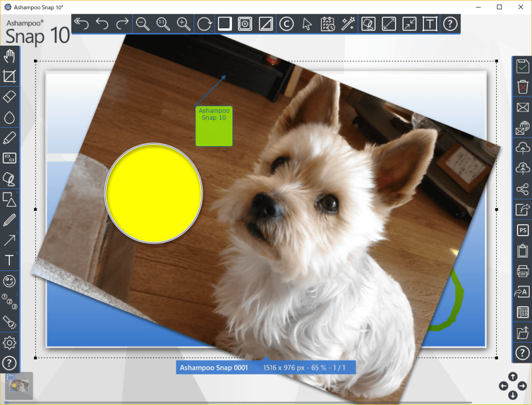This screenshot has width=532, height=405.
Task: Open help from the top toolbar
Action: coord(450,24)
